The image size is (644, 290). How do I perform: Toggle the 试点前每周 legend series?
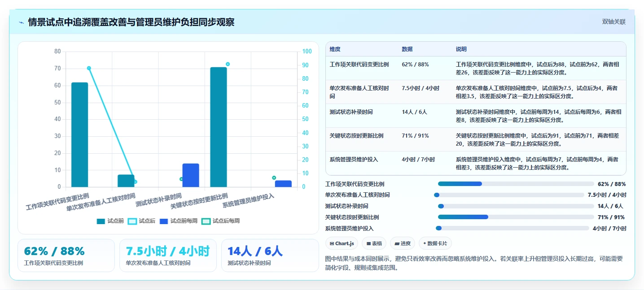179,221
